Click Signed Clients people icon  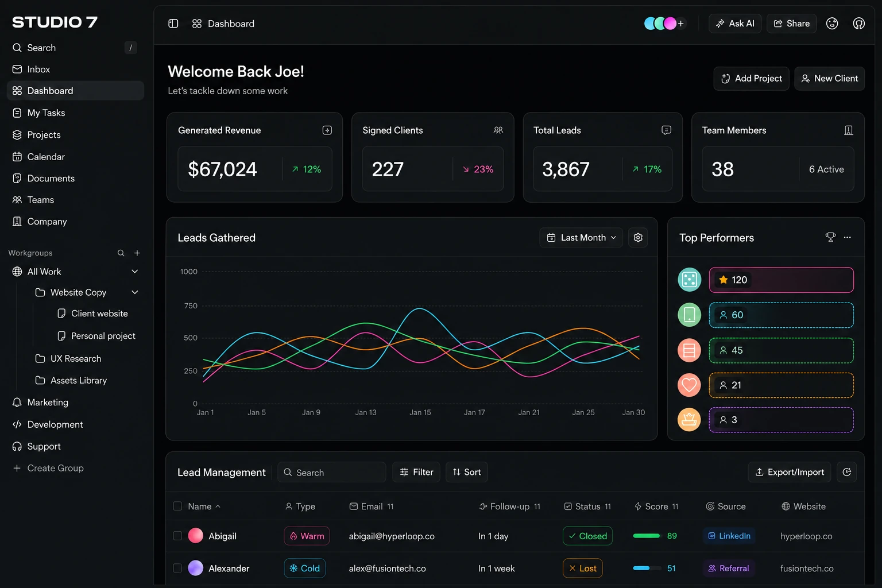pyautogui.click(x=498, y=130)
